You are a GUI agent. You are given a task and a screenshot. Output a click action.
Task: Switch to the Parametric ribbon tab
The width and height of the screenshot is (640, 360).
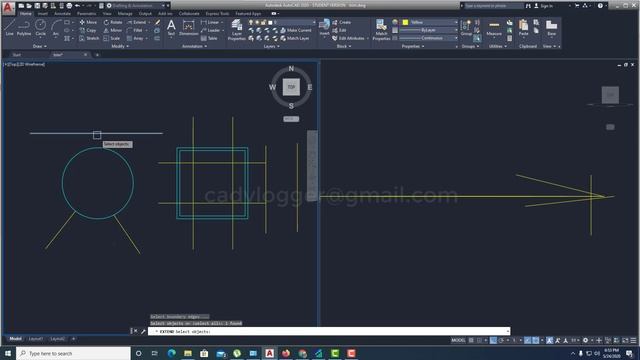point(87,13)
